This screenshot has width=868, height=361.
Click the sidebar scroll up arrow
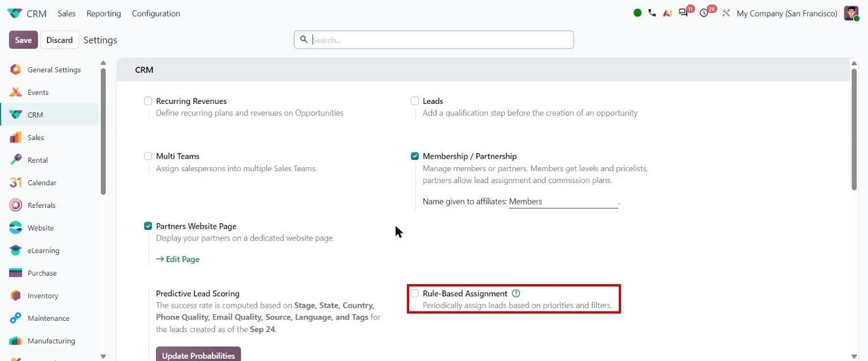[103, 63]
